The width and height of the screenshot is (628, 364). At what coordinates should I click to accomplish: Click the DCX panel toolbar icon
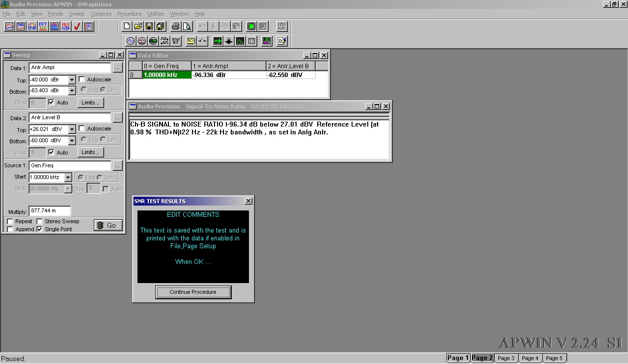point(191,41)
